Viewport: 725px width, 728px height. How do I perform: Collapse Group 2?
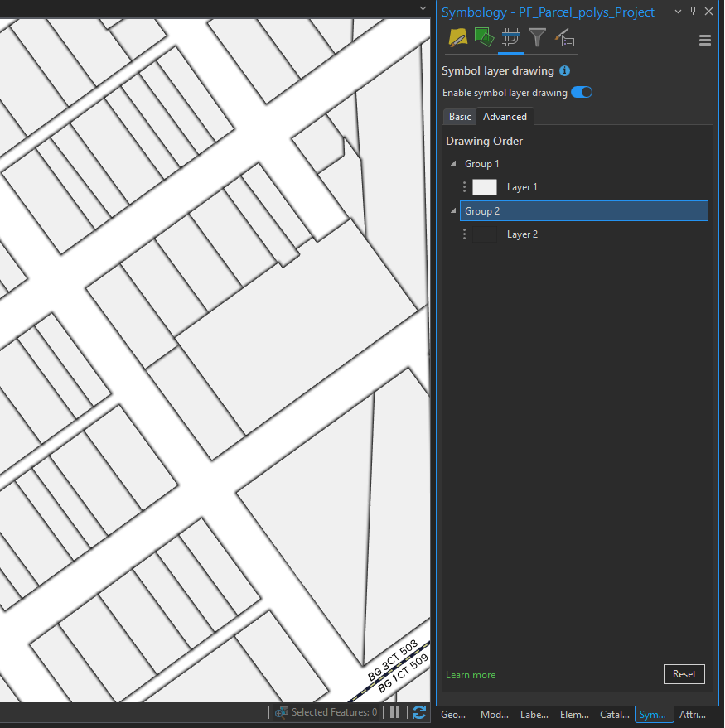[453, 210]
